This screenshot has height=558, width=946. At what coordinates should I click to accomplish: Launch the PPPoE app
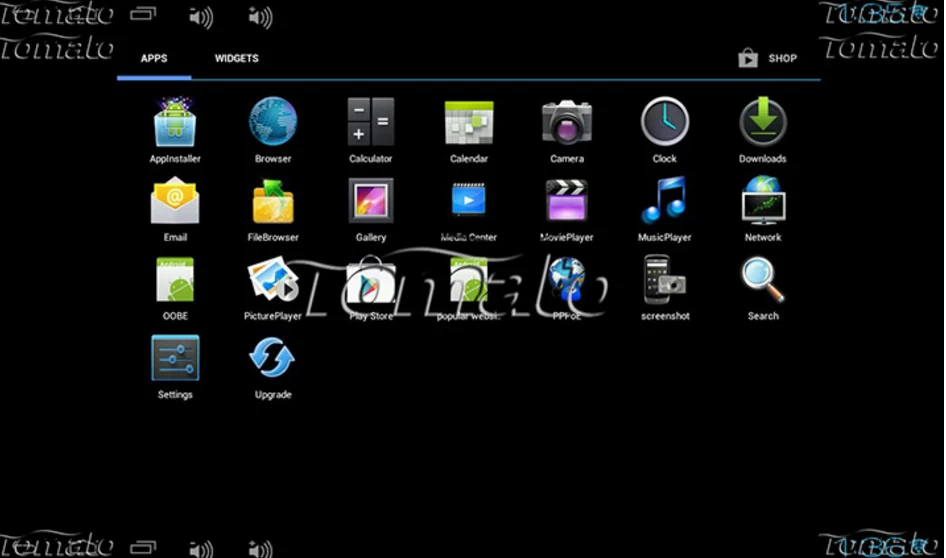567,279
